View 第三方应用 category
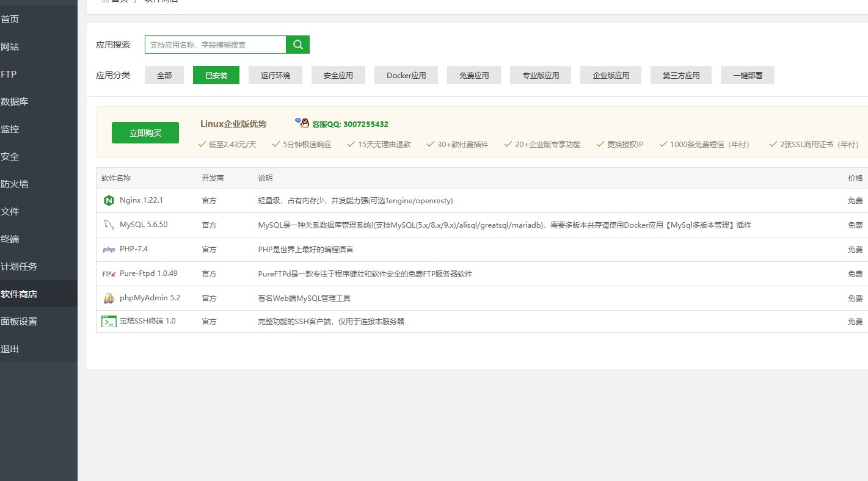 [x=681, y=75]
